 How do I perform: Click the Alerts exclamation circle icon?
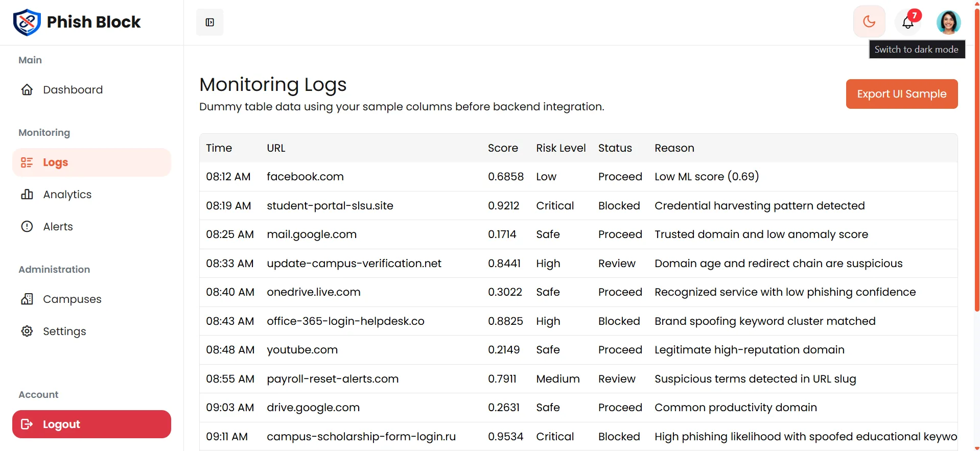(x=27, y=226)
